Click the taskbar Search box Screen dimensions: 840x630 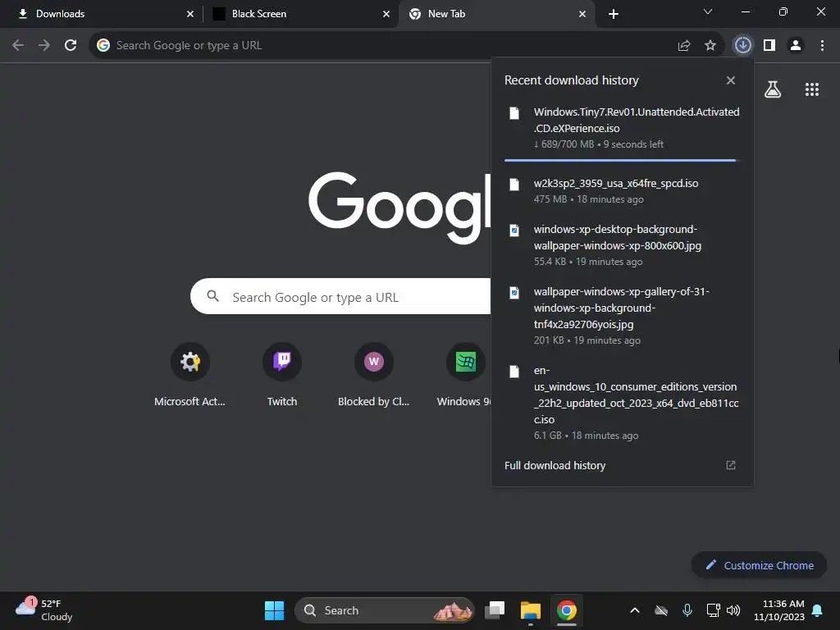(x=385, y=610)
